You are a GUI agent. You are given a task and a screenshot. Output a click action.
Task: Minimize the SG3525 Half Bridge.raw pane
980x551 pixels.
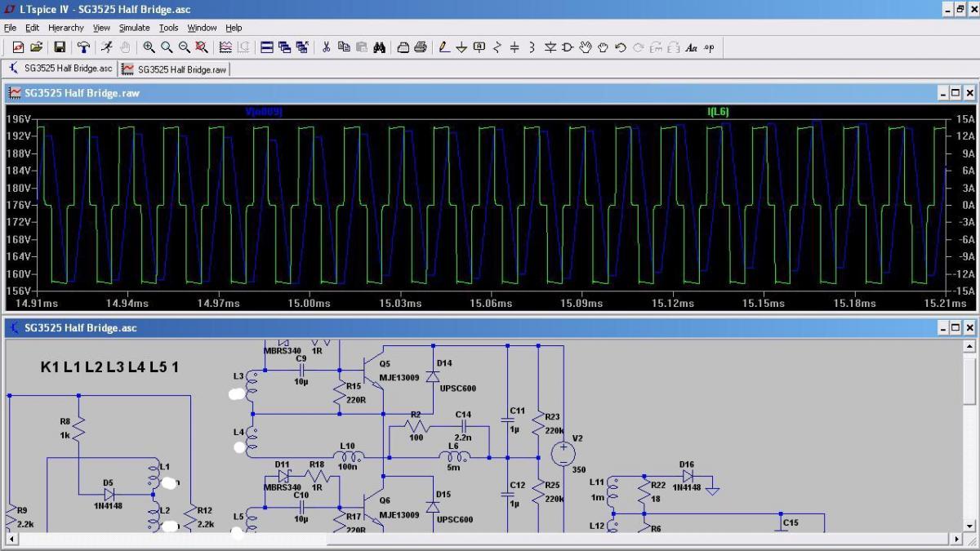[943, 93]
